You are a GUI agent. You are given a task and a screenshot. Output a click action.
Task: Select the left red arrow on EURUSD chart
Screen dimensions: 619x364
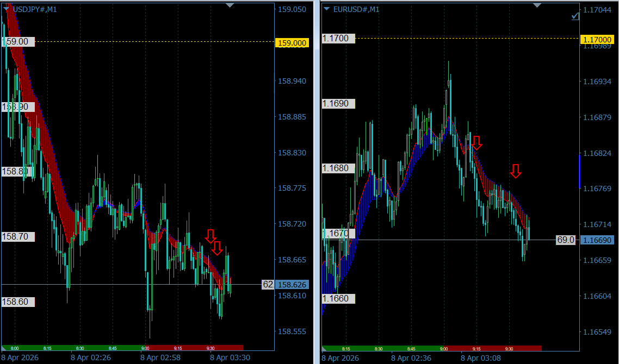(476, 143)
